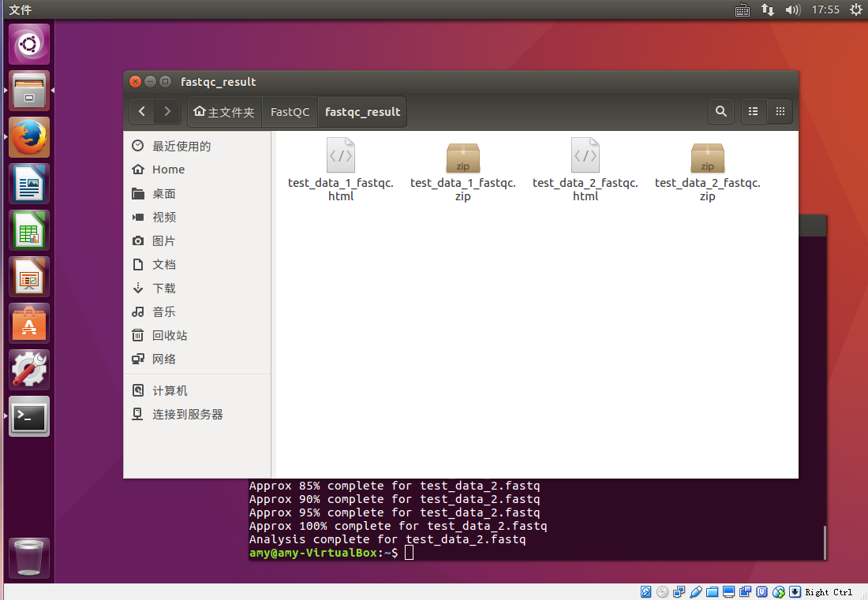868x600 pixels.
Task: Open the Trash in the dock
Action: 28,557
